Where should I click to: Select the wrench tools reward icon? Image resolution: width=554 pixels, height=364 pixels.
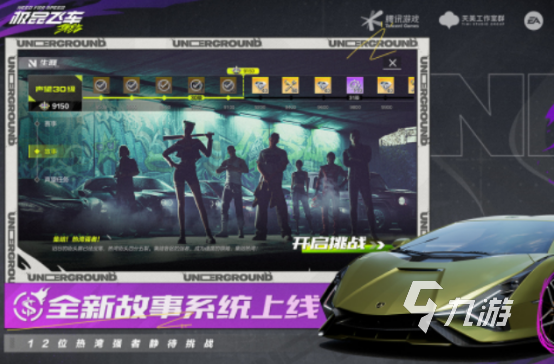click(x=290, y=86)
